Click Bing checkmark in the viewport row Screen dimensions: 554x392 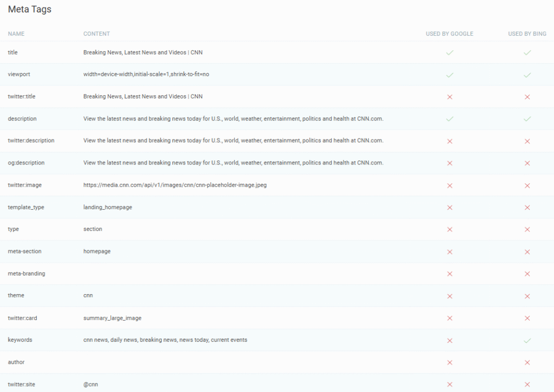click(x=527, y=75)
